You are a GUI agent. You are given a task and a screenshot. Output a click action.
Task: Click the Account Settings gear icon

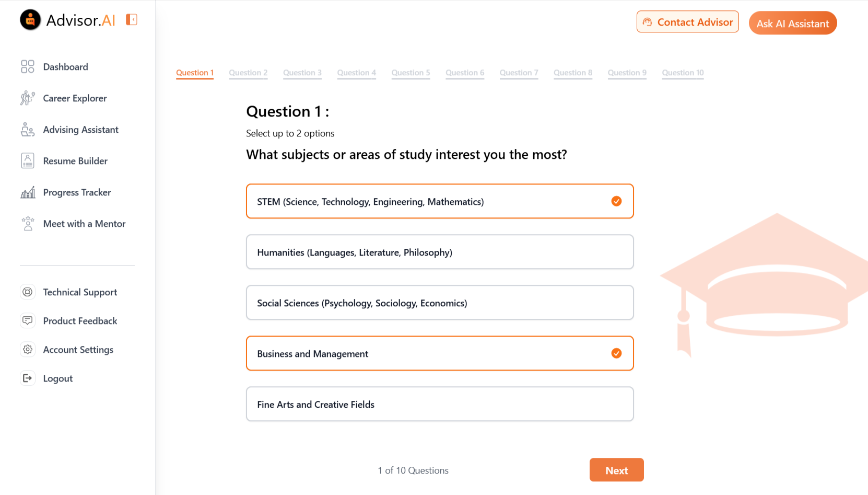pos(27,349)
